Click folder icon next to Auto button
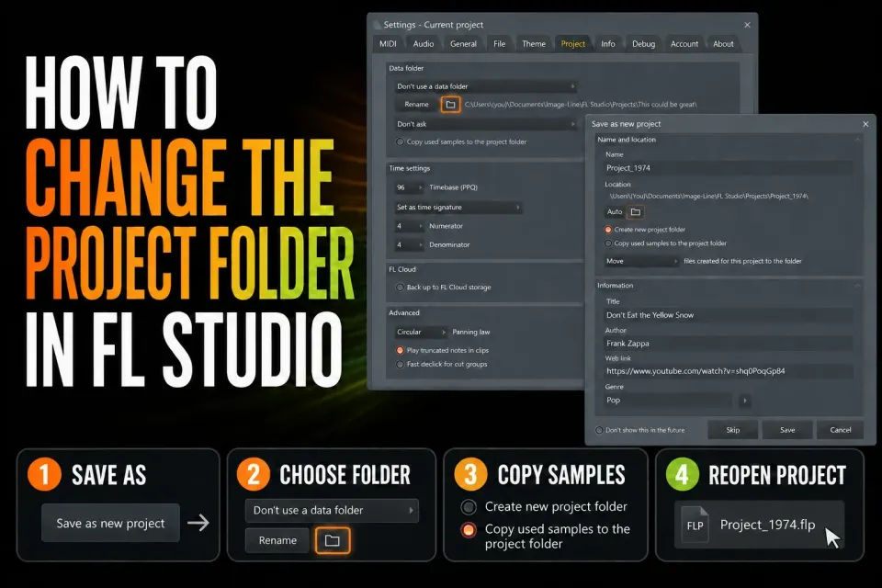Viewport: 882px width, 588px height. click(636, 212)
